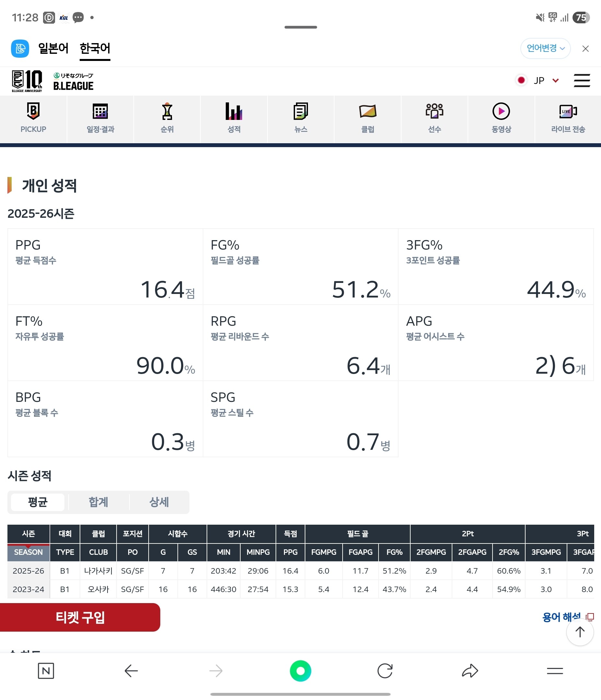Viewport: 601px width, 700px height.
Task: Open the hamburger site menu
Action: [582, 80]
